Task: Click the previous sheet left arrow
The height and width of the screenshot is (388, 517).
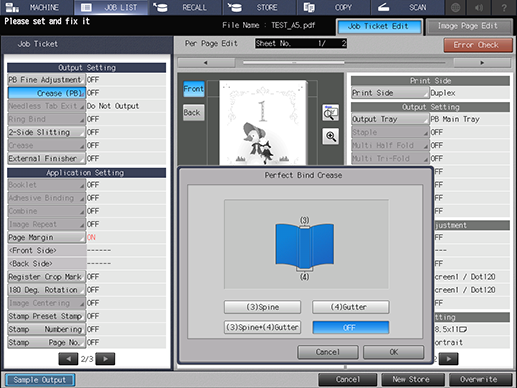Action: pos(206,63)
